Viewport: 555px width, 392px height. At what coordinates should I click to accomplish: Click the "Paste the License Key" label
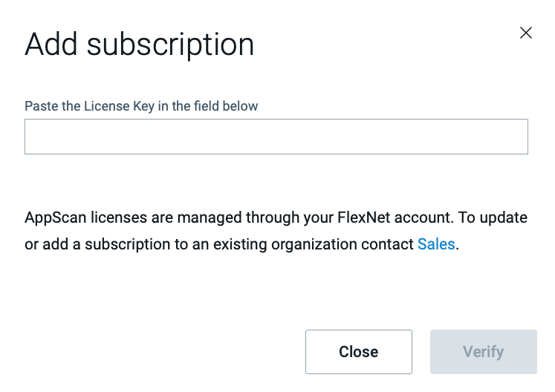141,106
